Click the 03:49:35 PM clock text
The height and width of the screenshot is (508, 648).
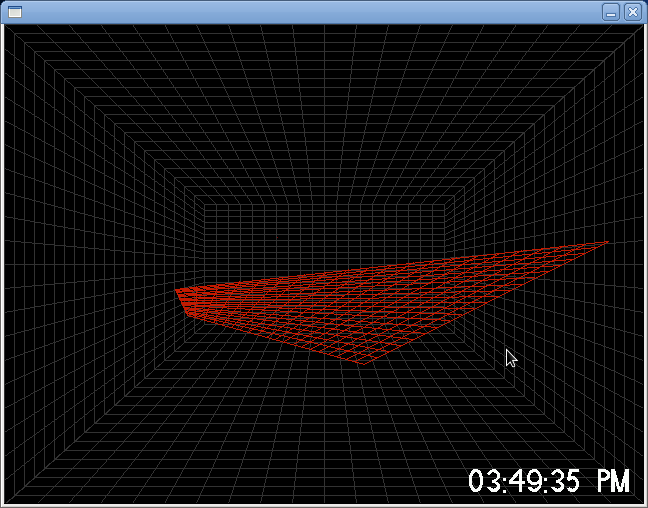click(x=549, y=481)
